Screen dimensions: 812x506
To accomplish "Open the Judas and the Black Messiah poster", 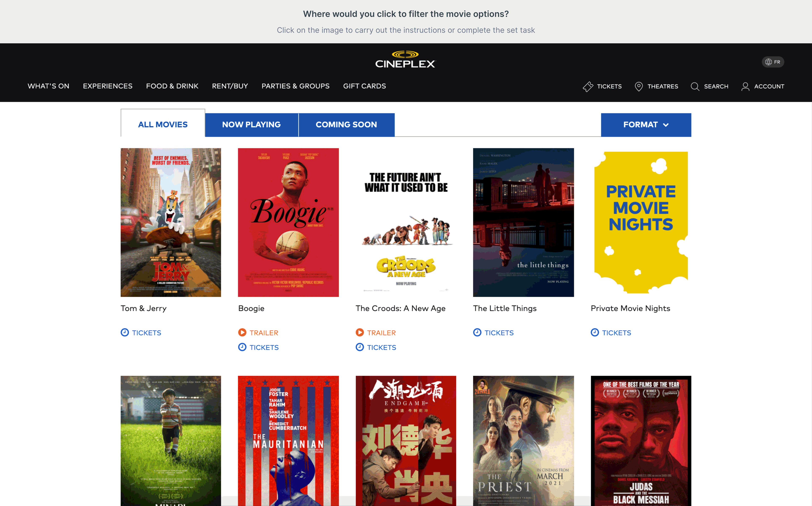I will [641, 440].
